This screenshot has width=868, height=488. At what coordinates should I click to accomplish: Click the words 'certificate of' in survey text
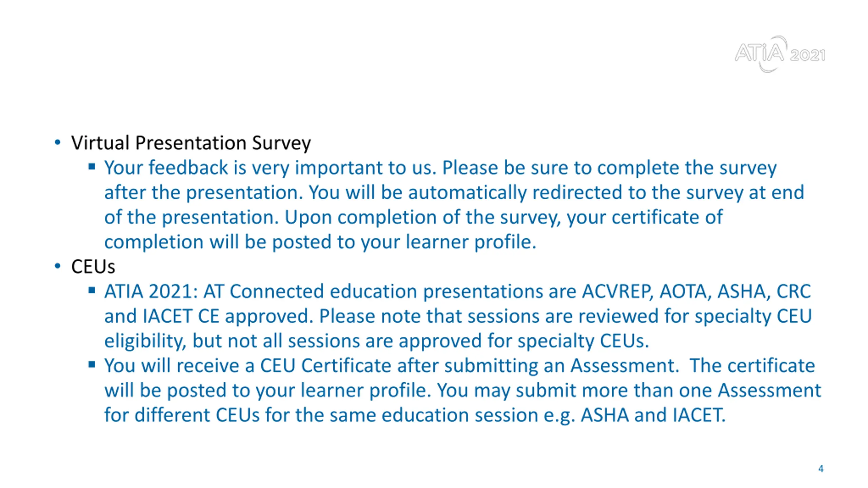pos(667,217)
